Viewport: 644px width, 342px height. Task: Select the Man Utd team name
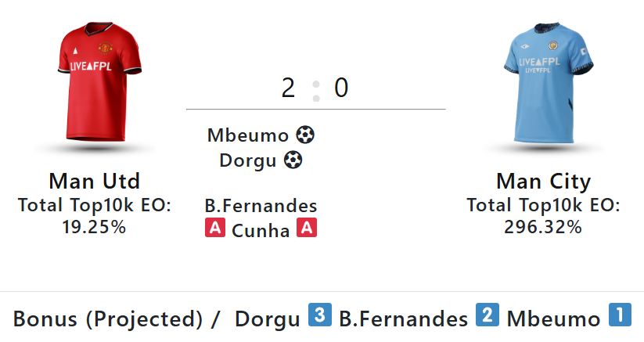(x=94, y=182)
